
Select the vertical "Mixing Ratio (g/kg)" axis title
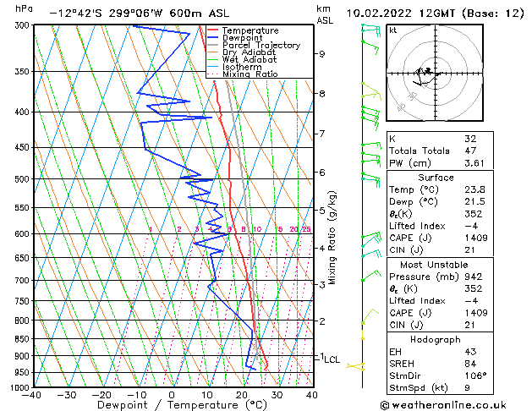[x=332, y=238]
